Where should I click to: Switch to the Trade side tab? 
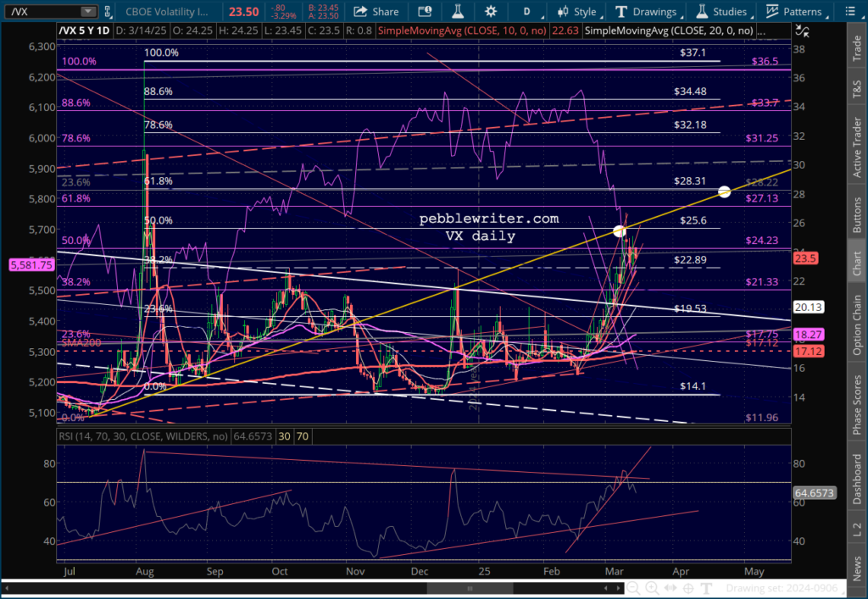(856, 48)
